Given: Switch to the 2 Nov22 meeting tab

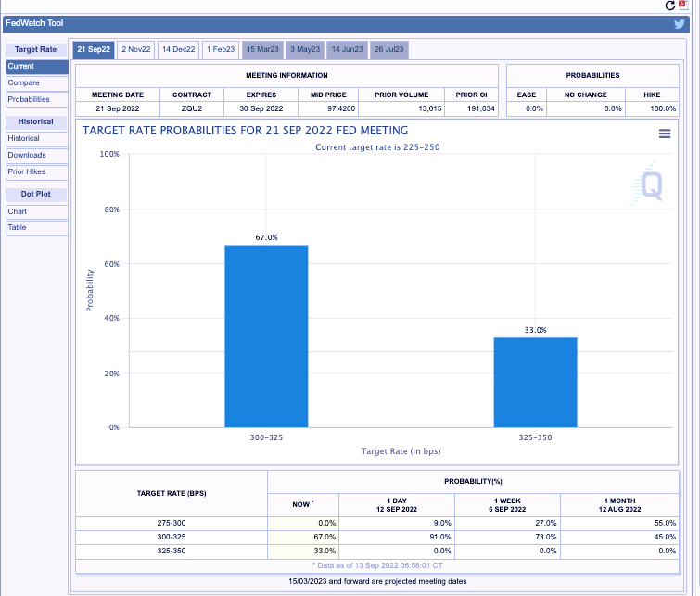Looking at the screenshot, I should point(135,49).
